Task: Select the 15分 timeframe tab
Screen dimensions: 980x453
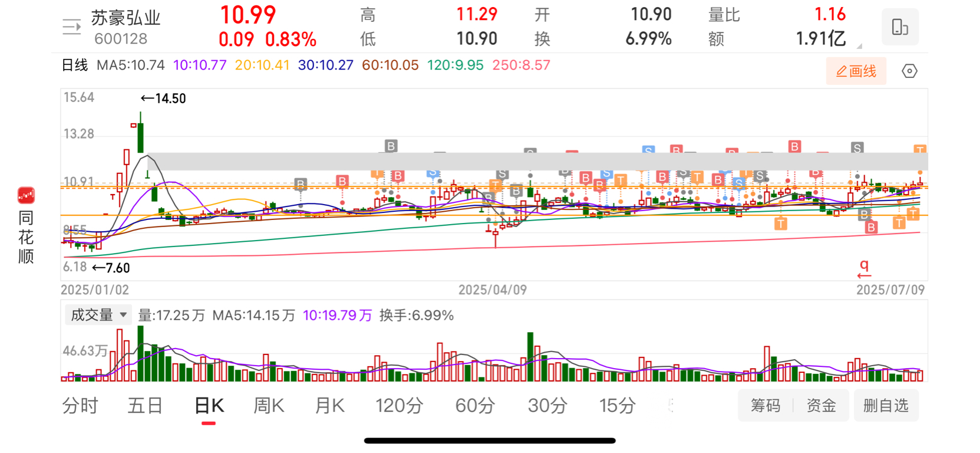Action: tap(618, 406)
